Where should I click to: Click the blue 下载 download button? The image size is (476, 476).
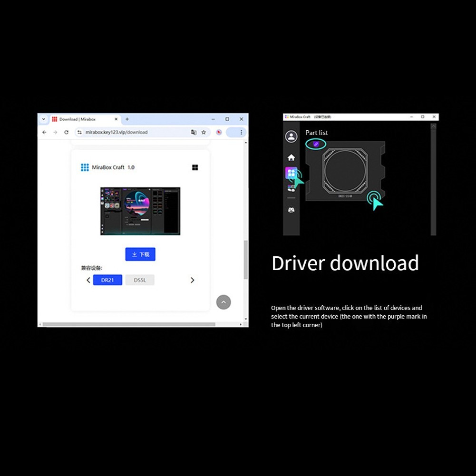(x=140, y=254)
